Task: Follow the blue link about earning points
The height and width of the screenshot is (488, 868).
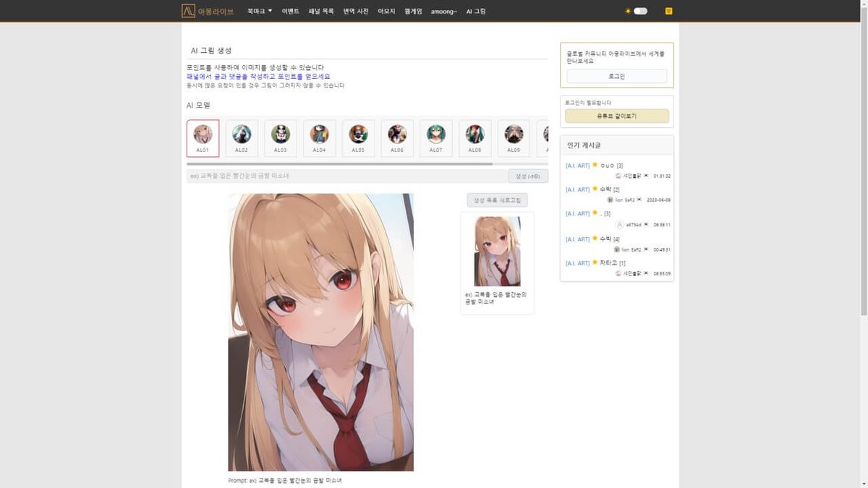Action: point(258,77)
